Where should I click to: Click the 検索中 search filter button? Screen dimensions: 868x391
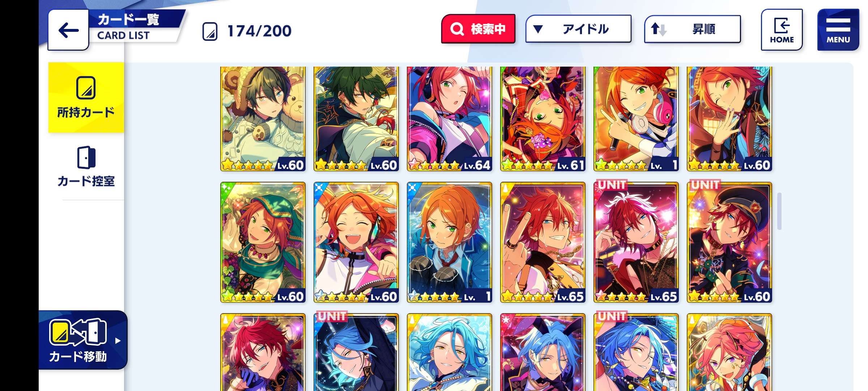click(x=478, y=29)
